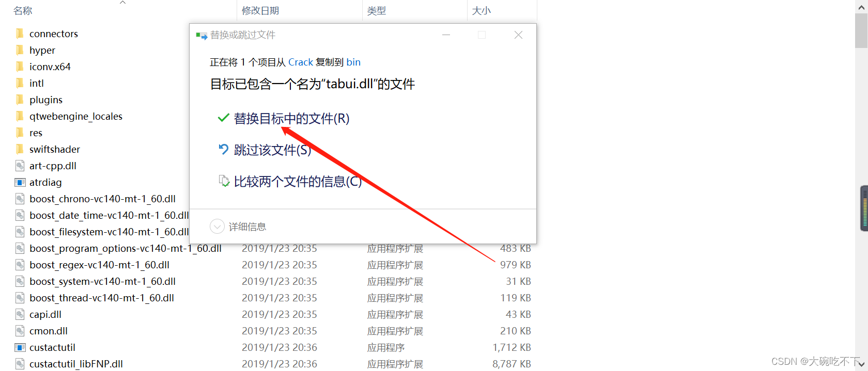Click the hyper folder icon
Viewport: 868px width, 371px height.
(x=20, y=50)
